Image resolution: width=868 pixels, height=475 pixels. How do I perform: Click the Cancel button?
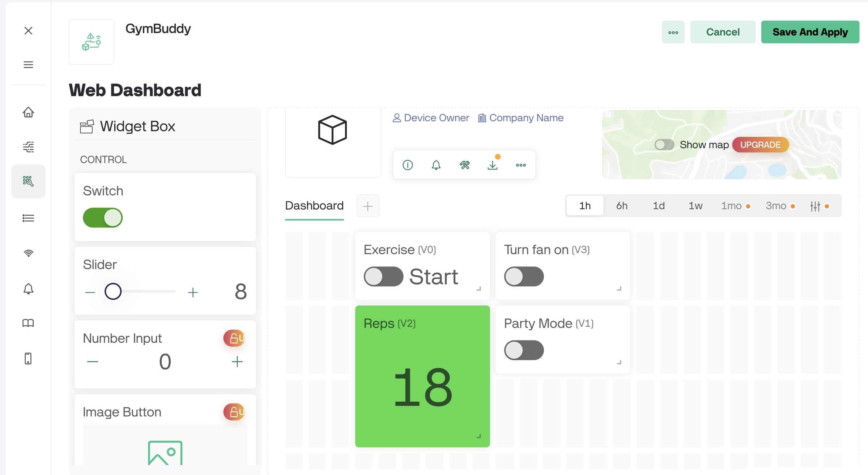pyautogui.click(x=723, y=32)
